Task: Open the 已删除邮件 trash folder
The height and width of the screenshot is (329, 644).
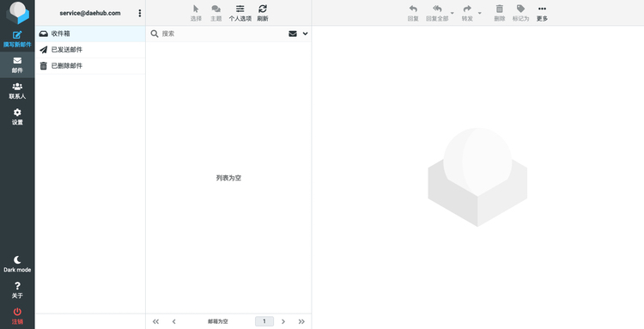Action: tap(90, 66)
